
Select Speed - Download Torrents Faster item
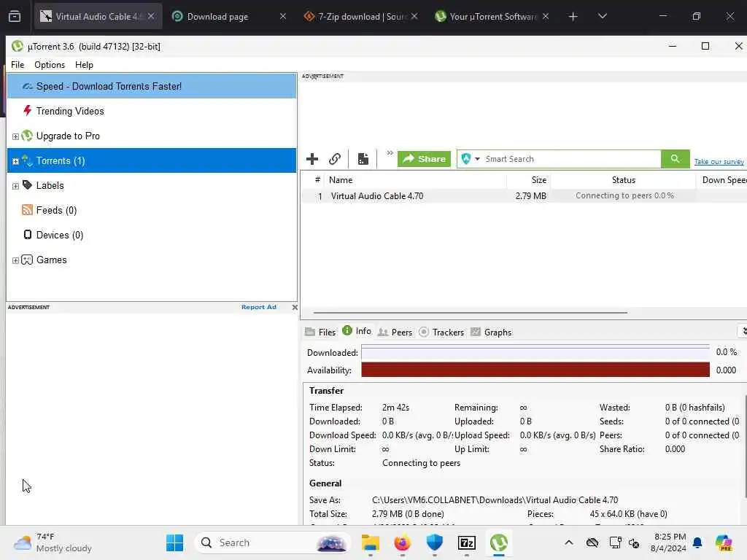(x=152, y=86)
